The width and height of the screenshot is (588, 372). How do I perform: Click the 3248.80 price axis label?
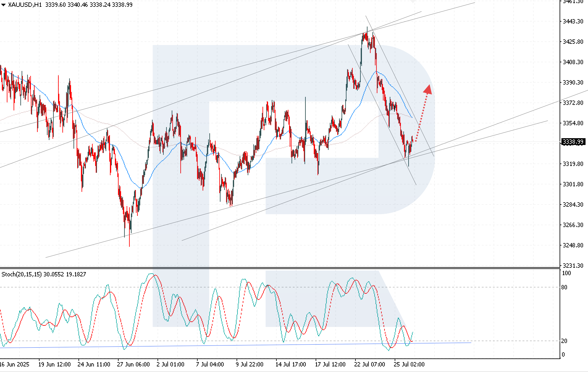pyautogui.click(x=573, y=245)
